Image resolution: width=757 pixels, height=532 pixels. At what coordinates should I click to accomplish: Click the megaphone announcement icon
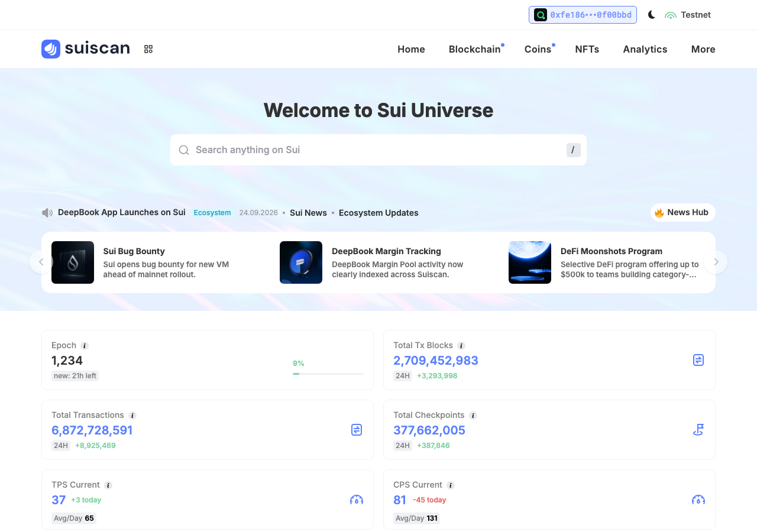pos(47,213)
